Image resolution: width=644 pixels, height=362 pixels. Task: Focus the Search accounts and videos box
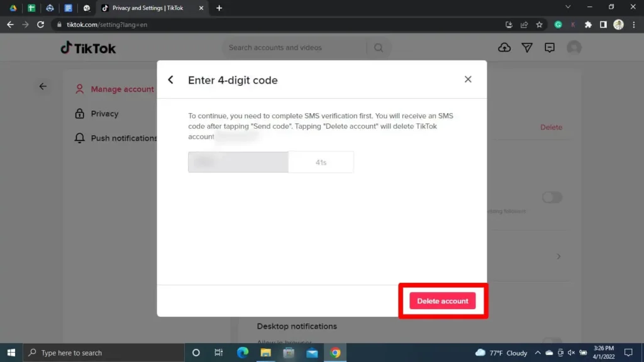295,48
